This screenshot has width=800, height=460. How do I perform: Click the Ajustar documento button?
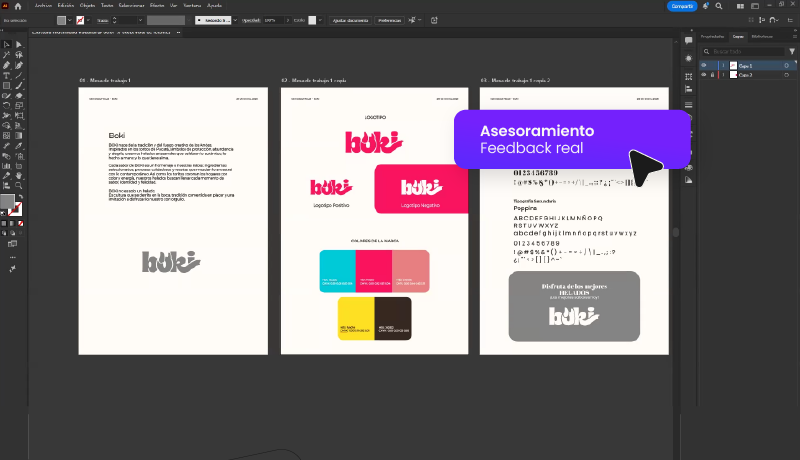351,20
